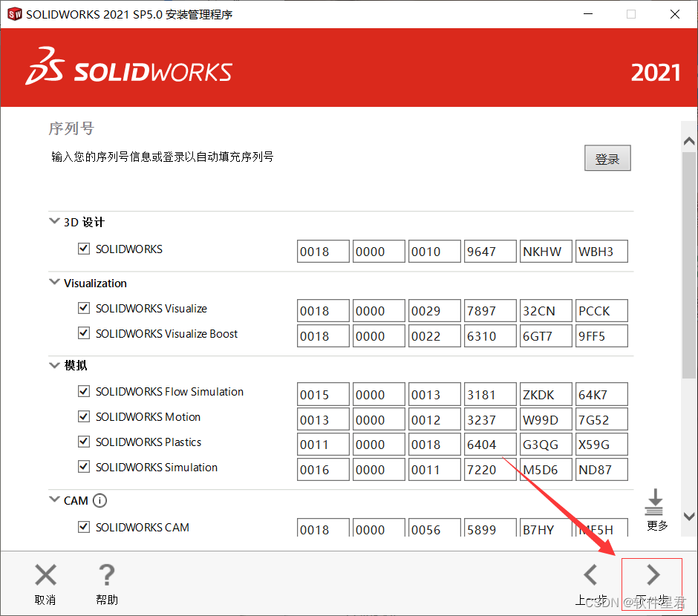Click the More download arrow icon
This screenshot has height=616, width=698.
click(x=654, y=502)
